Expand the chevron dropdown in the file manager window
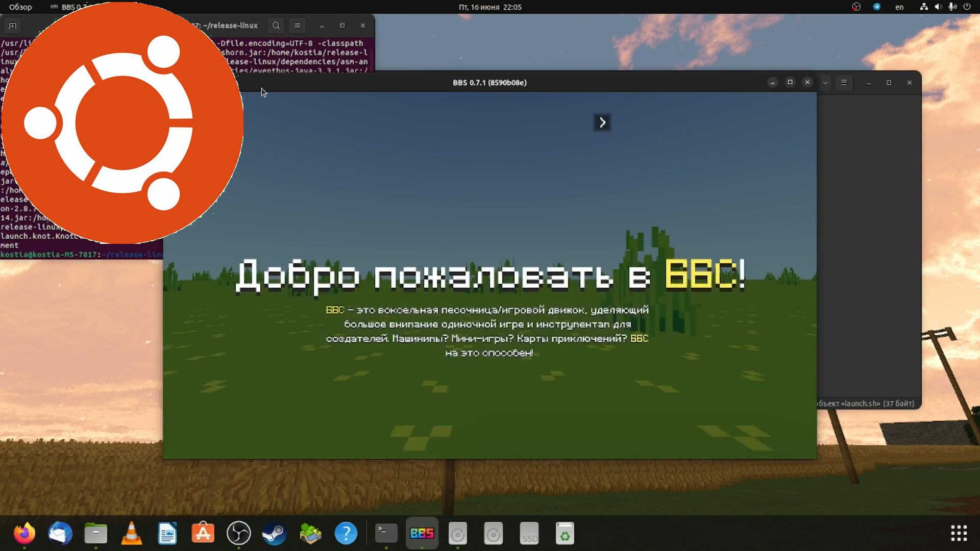This screenshot has width=980, height=551. point(825,82)
